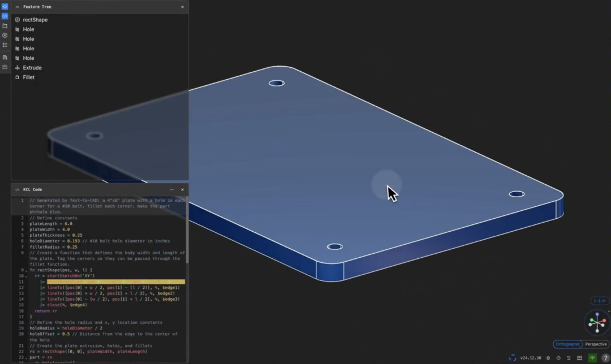This screenshot has width=611, height=364.
Task: Click the bottom-most panel icon in sidebar
Action: [5, 67]
